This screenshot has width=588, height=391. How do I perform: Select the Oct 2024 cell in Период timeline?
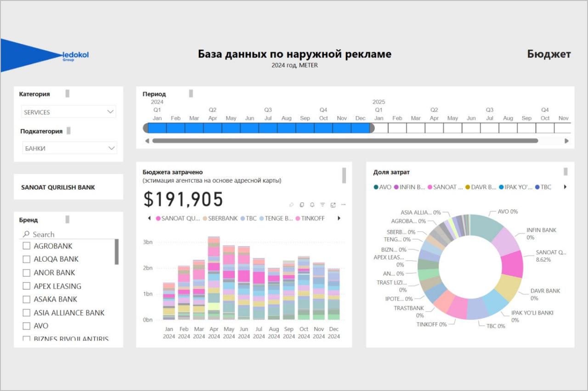click(323, 128)
